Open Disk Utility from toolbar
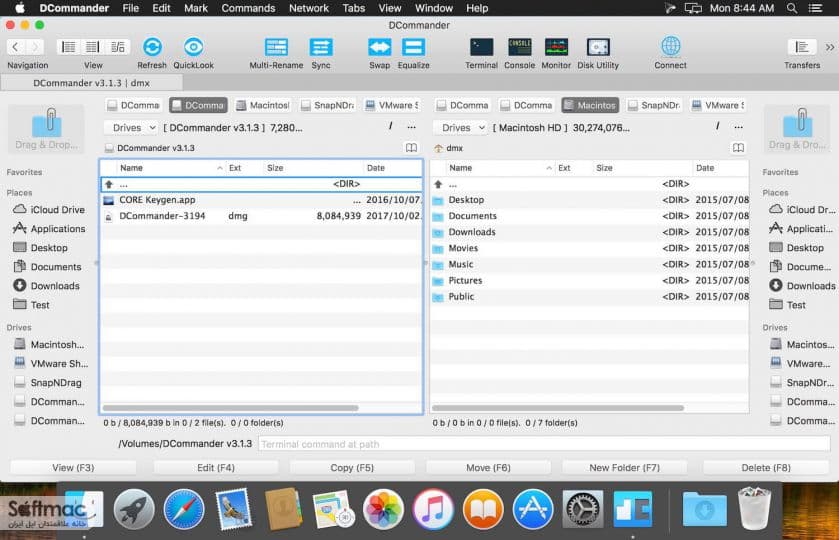 [598, 48]
